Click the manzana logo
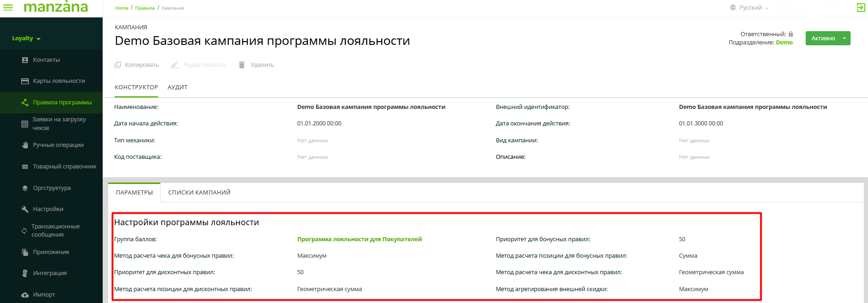The height and width of the screenshot is (303, 868). point(55,7)
